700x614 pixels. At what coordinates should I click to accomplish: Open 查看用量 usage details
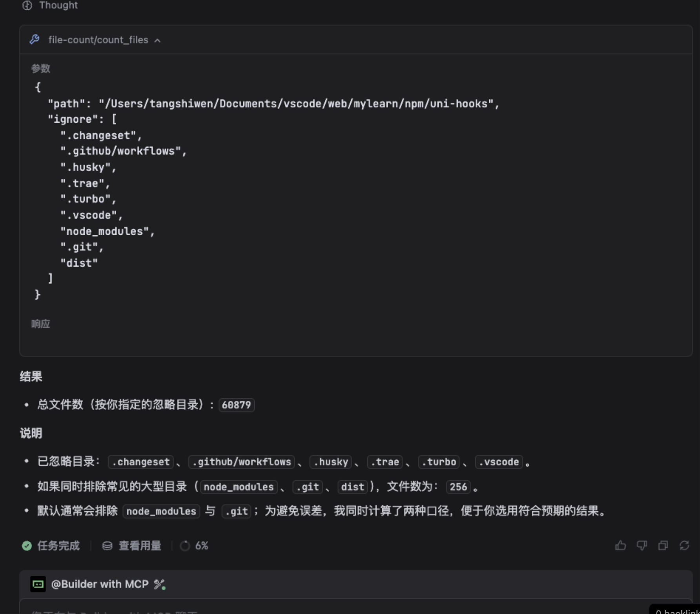click(x=140, y=546)
